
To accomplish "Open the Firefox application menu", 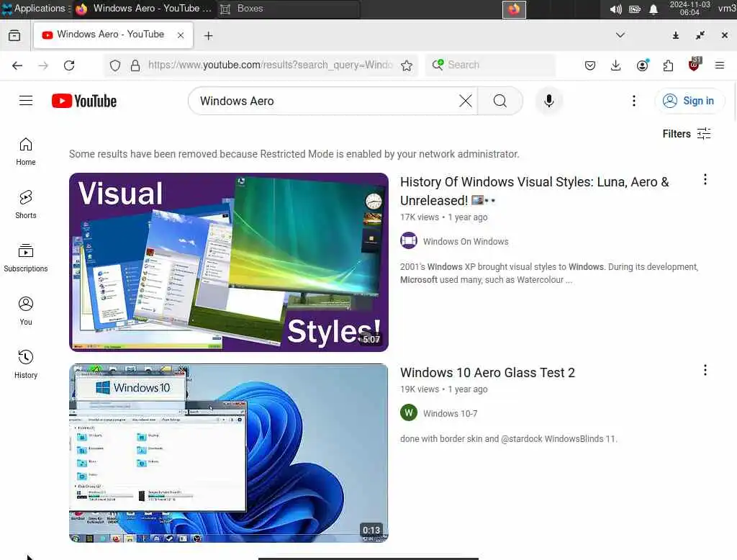I will point(720,66).
